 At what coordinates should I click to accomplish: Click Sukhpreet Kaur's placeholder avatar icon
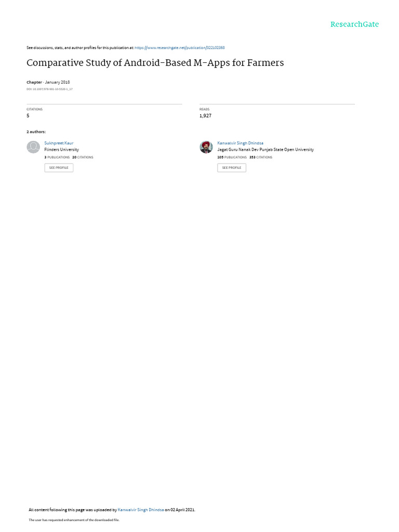click(x=33, y=147)
